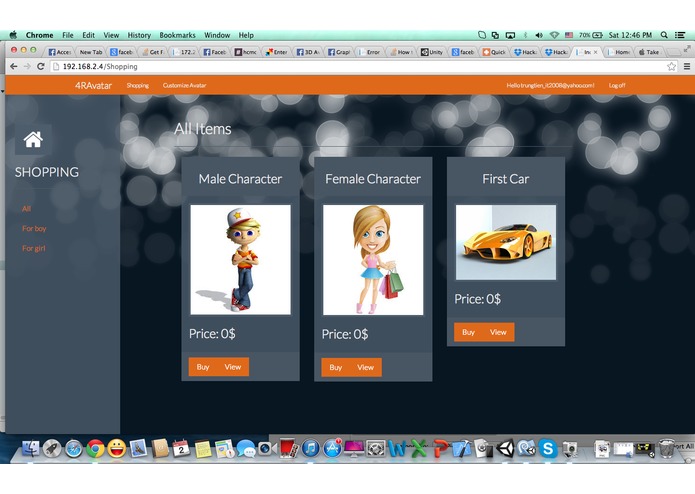
Task: Open the Edit menu
Action: tap(89, 35)
